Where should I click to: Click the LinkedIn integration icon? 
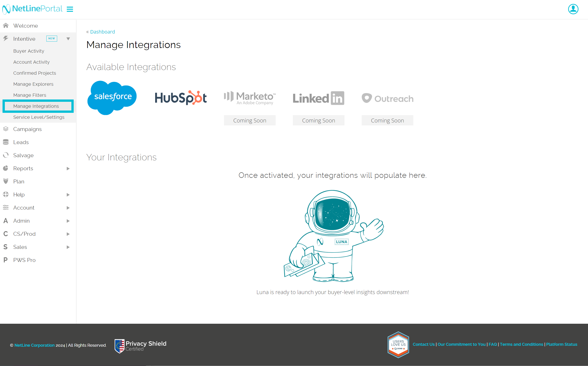click(x=318, y=98)
